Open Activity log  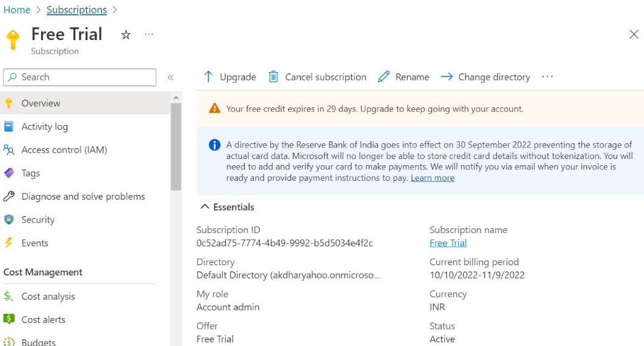[x=85, y=126]
